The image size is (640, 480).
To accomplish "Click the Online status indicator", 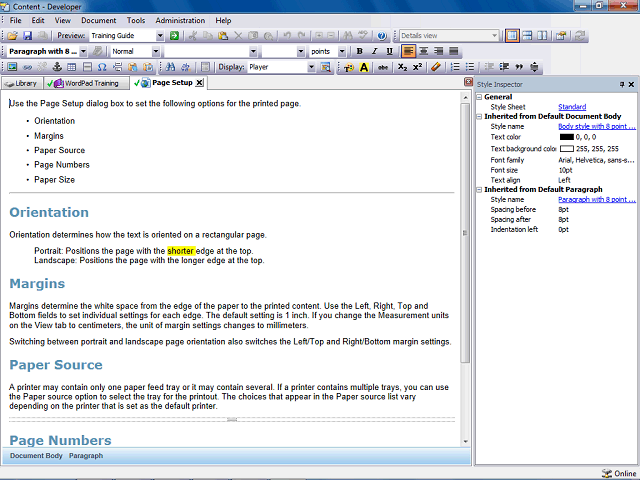I will (x=619, y=473).
